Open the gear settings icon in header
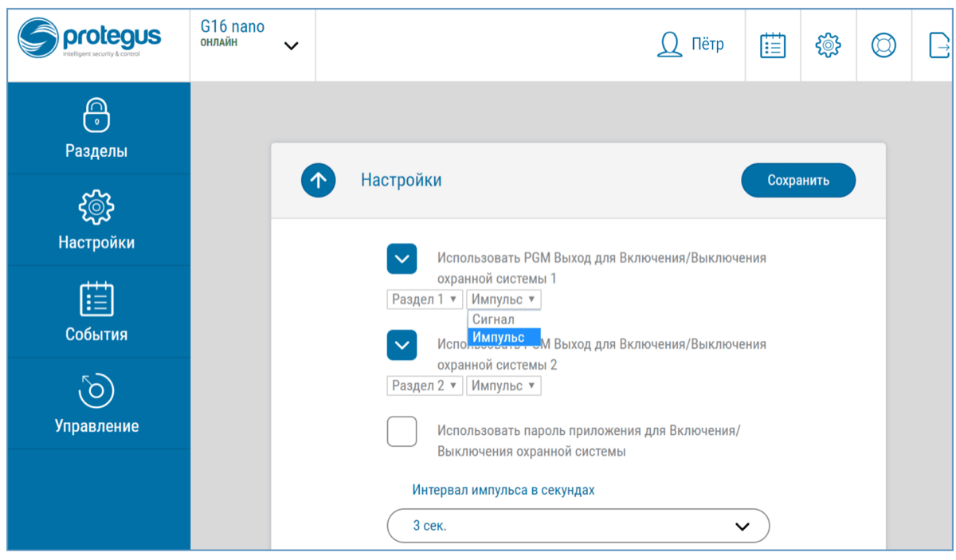956x560 pixels. [x=828, y=45]
